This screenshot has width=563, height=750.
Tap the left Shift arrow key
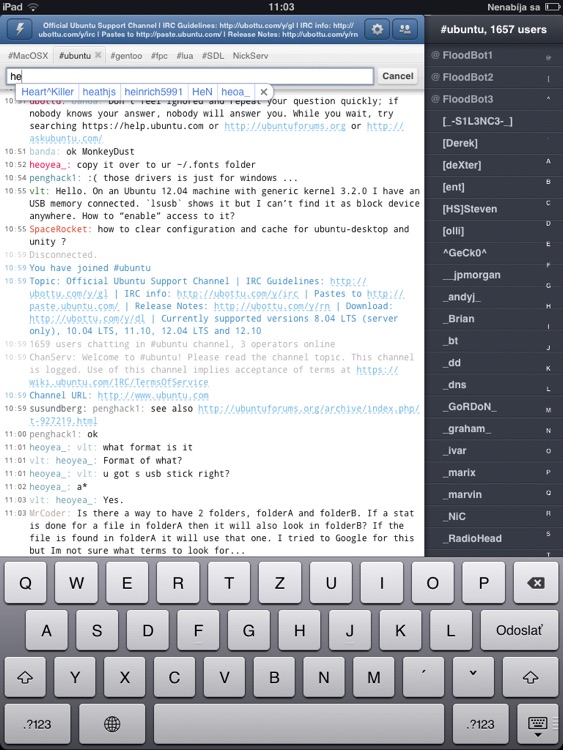(25, 677)
